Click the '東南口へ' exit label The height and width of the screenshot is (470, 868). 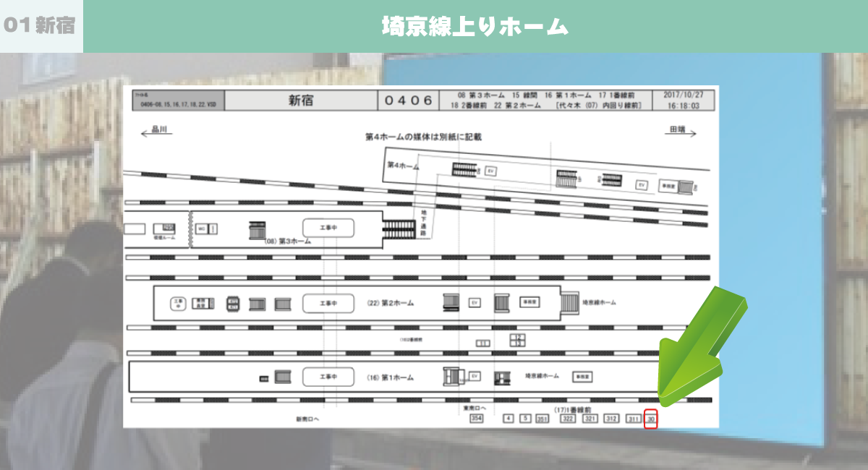[x=474, y=408]
